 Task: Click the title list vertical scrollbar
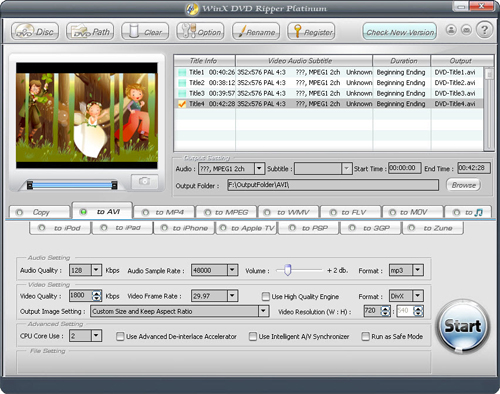[489, 109]
